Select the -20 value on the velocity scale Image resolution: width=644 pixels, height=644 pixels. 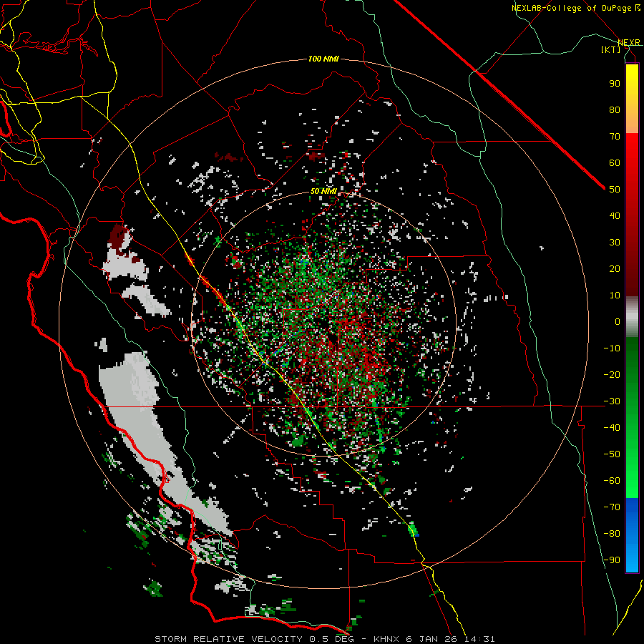tap(612, 375)
